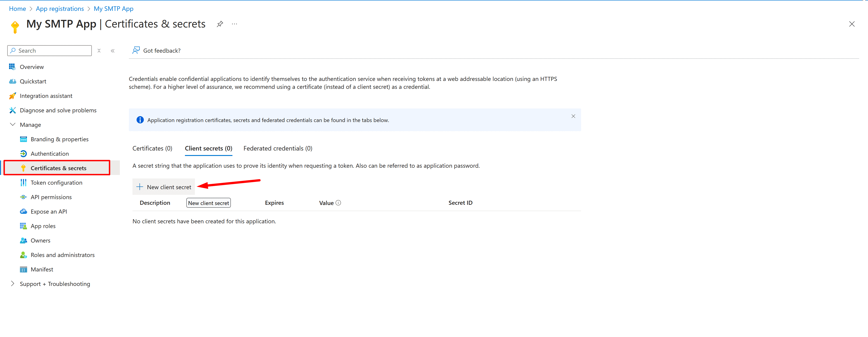This screenshot has height=337, width=868.
Task: Expand Support + Troubleshooting section
Action: [x=12, y=283]
